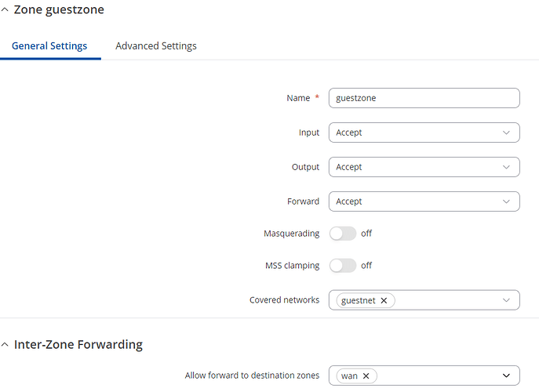
Task: Switch to the Advanced Settings tab
Action: (156, 46)
